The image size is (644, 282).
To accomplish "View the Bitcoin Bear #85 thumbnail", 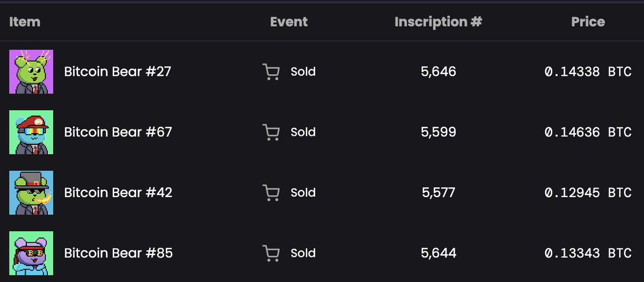I will click(31, 253).
